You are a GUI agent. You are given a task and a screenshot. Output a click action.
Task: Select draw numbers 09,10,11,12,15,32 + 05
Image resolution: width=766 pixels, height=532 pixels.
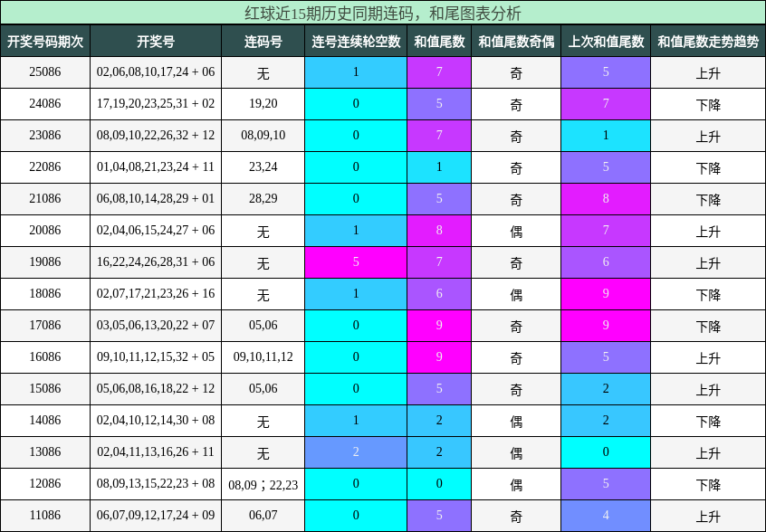tap(156, 357)
